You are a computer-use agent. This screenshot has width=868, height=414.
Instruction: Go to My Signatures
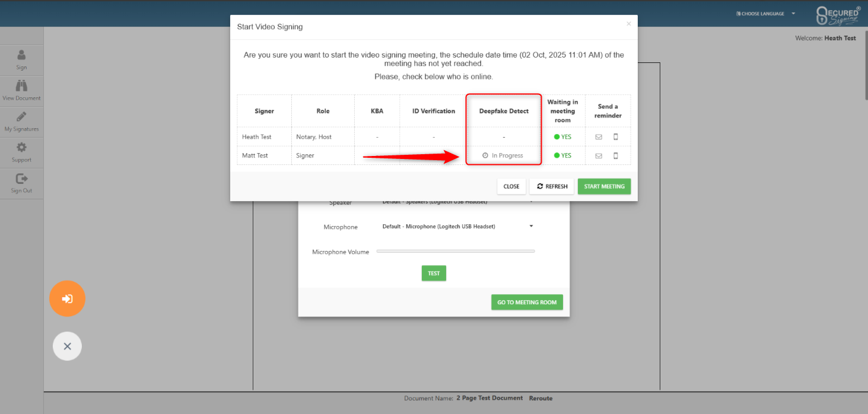21,122
